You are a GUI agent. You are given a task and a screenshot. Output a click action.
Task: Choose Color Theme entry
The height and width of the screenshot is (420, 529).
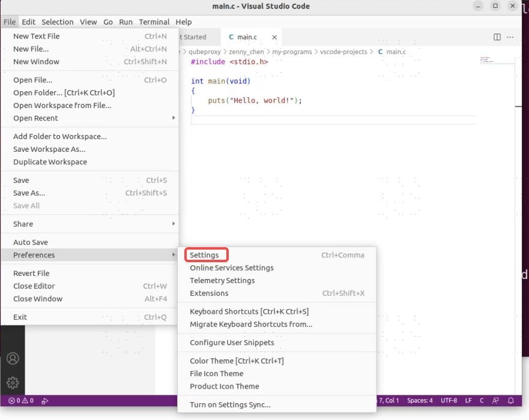tap(277, 361)
